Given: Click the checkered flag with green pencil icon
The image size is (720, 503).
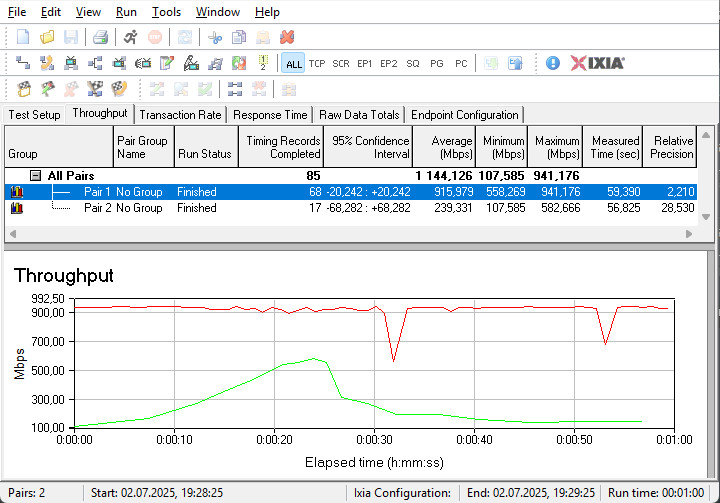Looking at the screenshot, I should point(47,89).
